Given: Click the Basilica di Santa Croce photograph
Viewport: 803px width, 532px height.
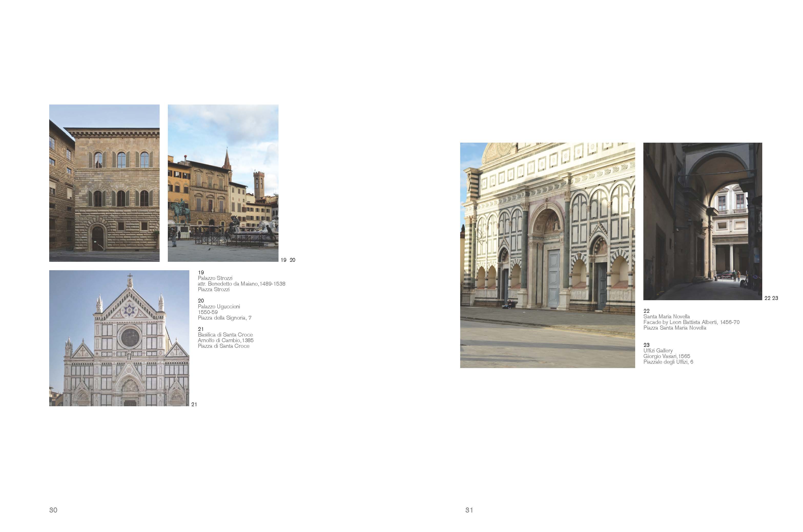Looking at the screenshot, I should [x=119, y=338].
